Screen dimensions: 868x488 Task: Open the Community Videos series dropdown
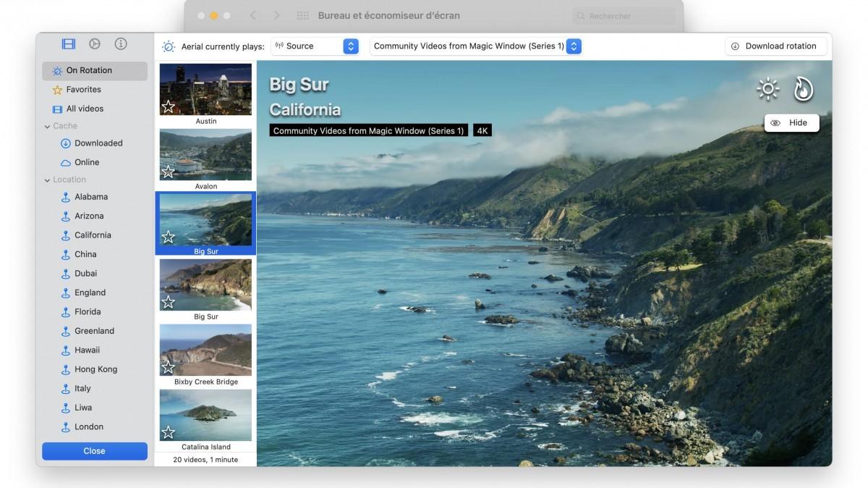pos(476,46)
